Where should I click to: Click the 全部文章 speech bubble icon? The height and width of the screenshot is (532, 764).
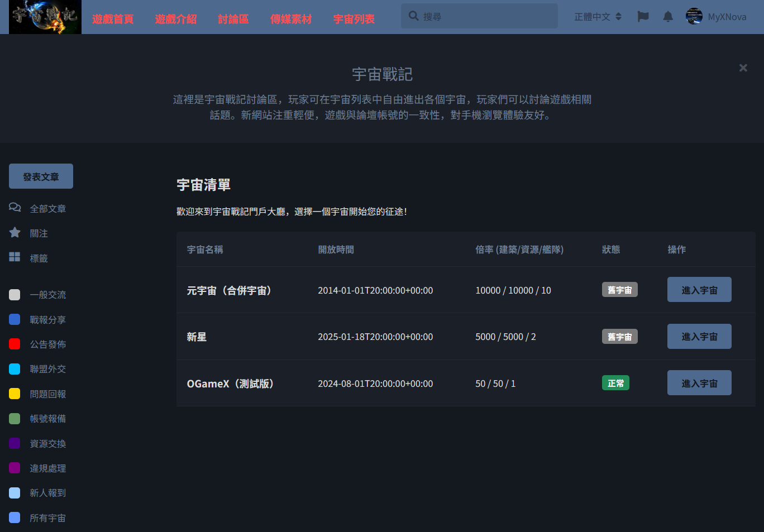15,207
